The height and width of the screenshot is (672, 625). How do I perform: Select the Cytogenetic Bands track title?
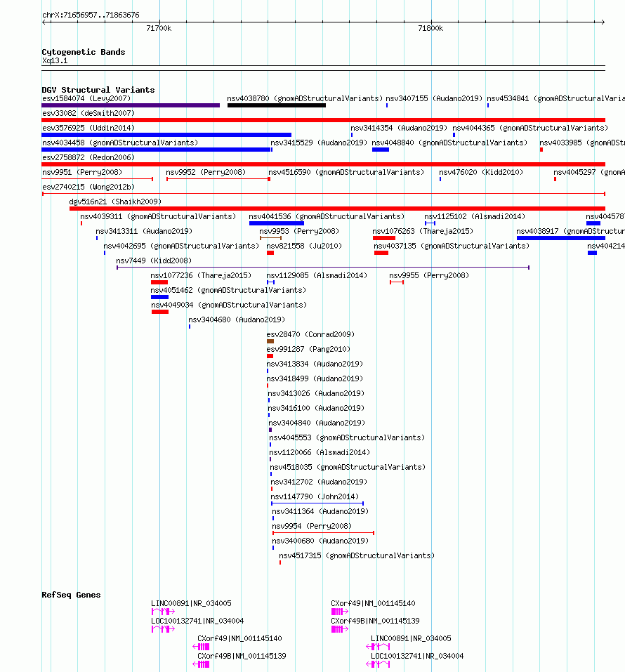[83, 52]
